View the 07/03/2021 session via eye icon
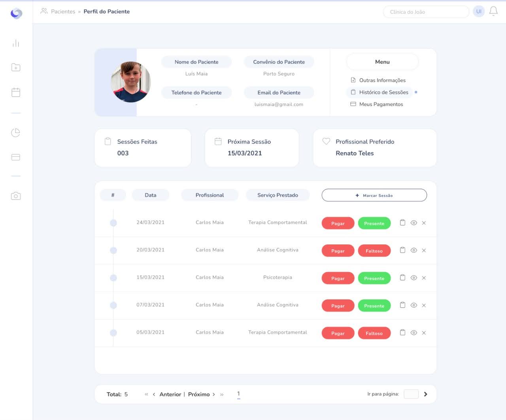 pyautogui.click(x=414, y=305)
